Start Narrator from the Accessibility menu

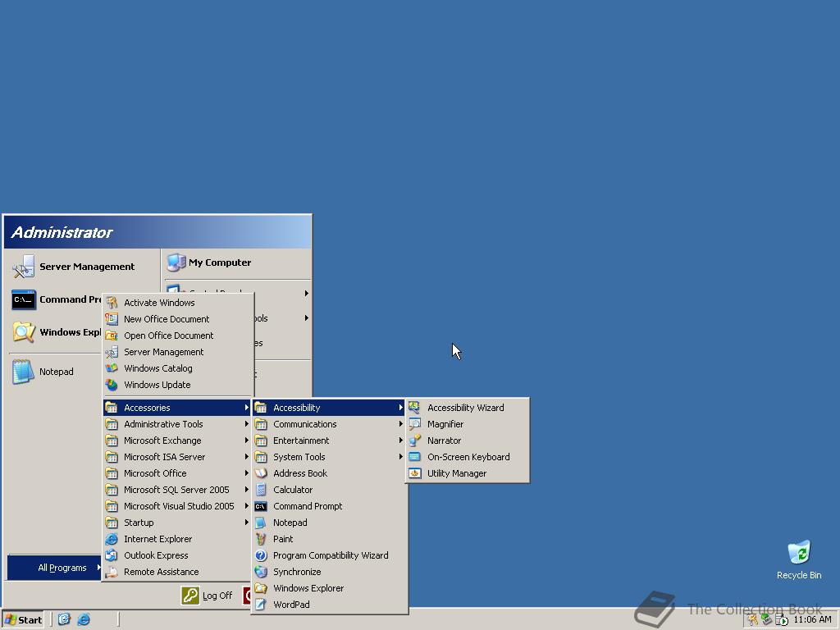[x=467, y=441]
